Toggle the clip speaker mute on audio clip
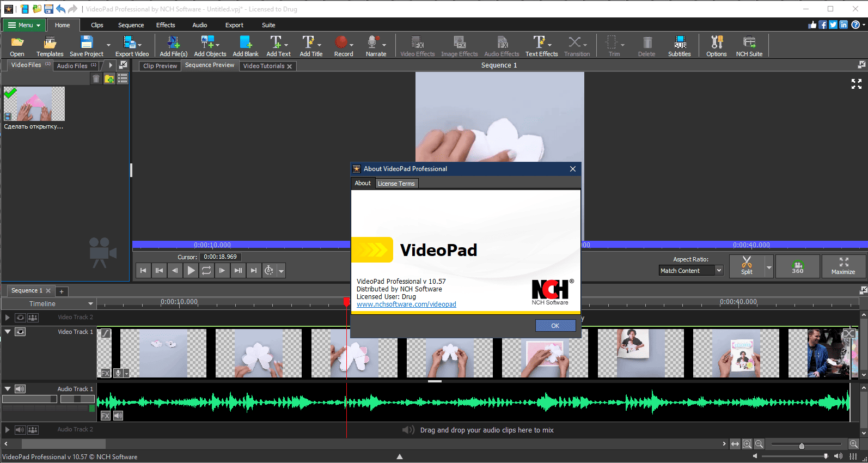Viewport: 868px width, 463px height. 118,416
